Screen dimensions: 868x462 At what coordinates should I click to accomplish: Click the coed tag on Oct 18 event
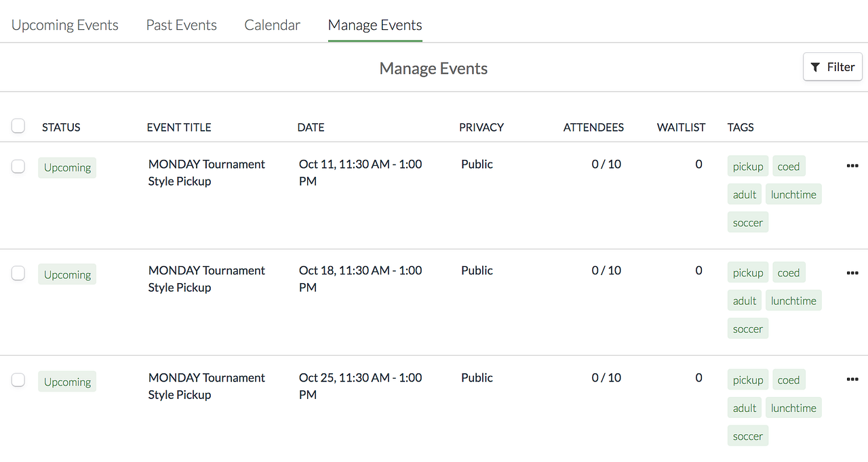[789, 273]
